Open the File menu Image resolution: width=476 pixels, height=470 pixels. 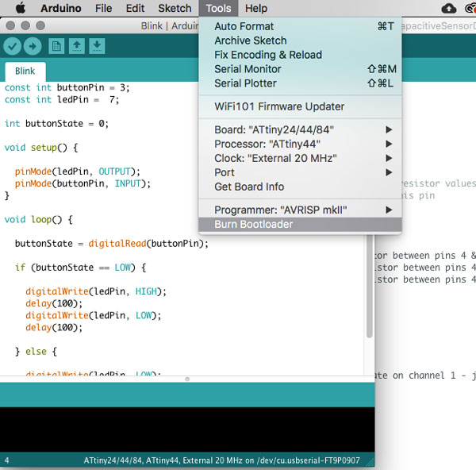click(103, 8)
